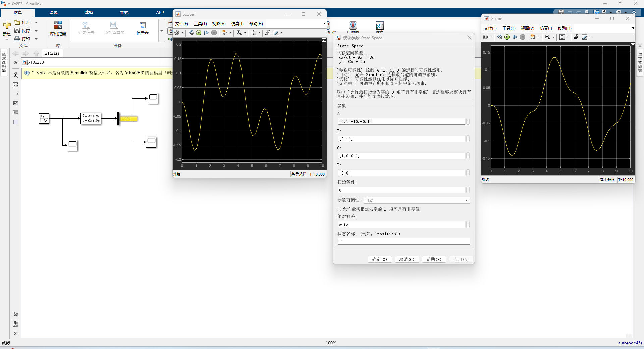Click screenshot camera icon at palette bottom
The width and height of the screenshot is (644, 349).
coord(16,314)
